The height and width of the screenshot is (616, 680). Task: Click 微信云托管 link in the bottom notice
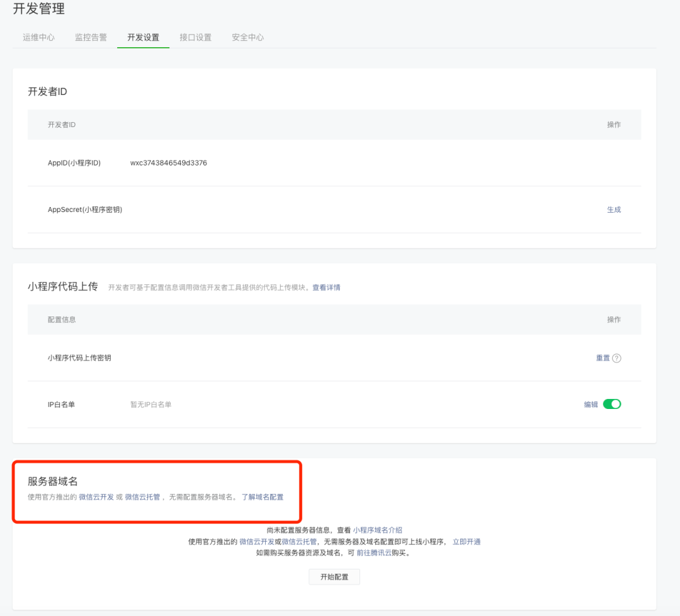pos(299,542)
